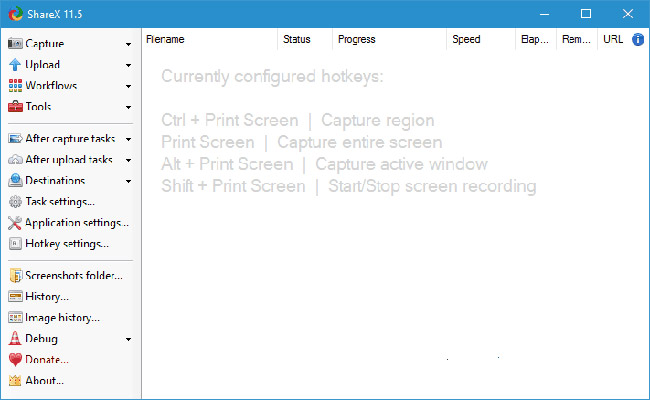
Task: Open History... text
Action: (x=47, y=297)
